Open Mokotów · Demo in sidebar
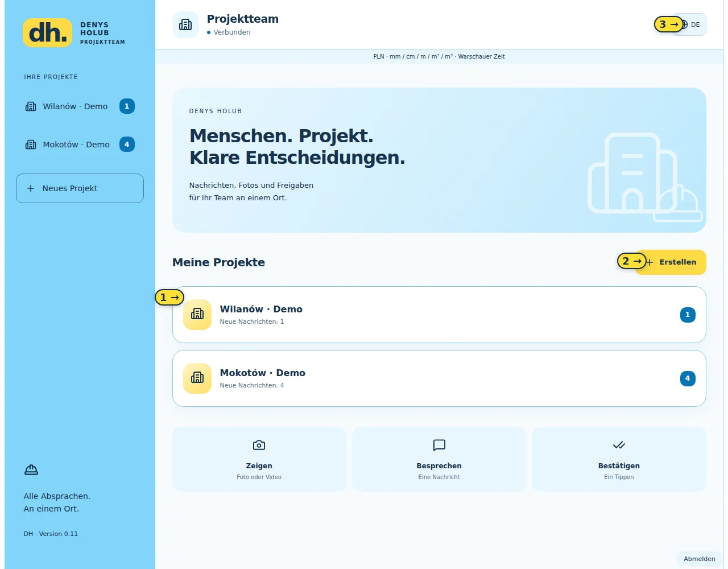 point(80,145)
